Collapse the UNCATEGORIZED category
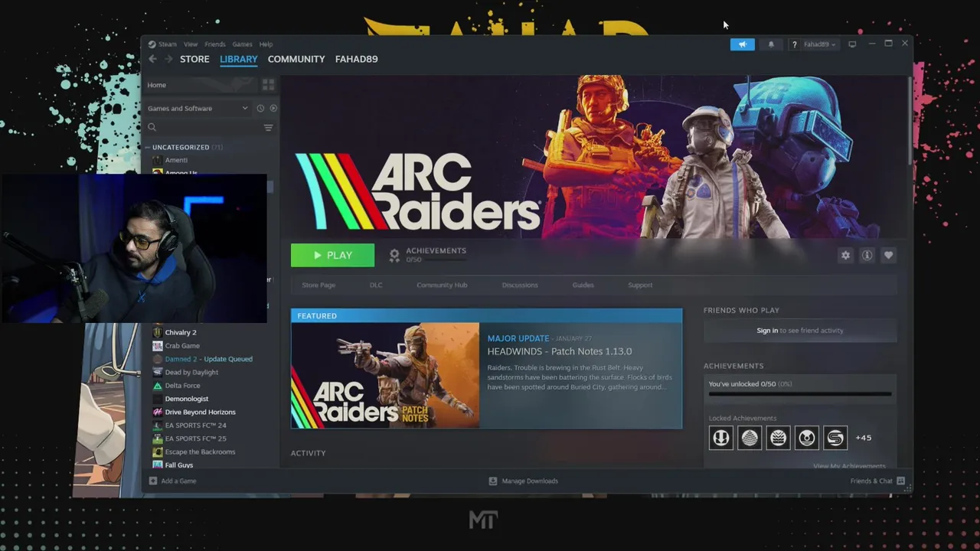Screen dimensions: 980x551 coord(148,147)
